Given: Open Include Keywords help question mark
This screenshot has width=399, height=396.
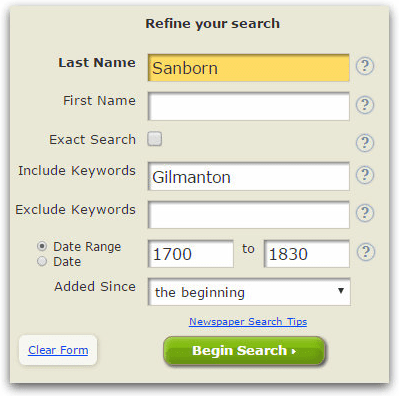Looking at the screenshot, I should coord(365,175).
